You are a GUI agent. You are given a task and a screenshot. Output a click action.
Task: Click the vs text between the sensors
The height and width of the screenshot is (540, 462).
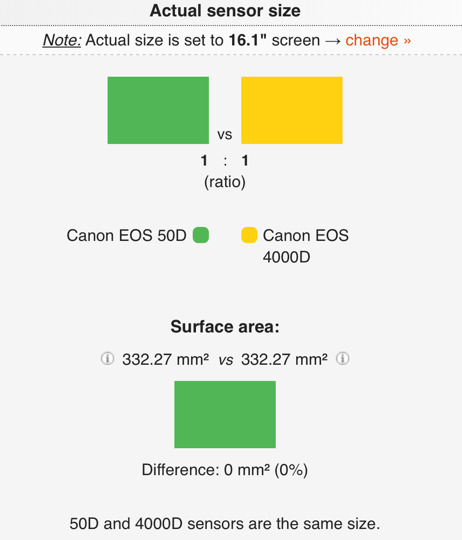225,134
